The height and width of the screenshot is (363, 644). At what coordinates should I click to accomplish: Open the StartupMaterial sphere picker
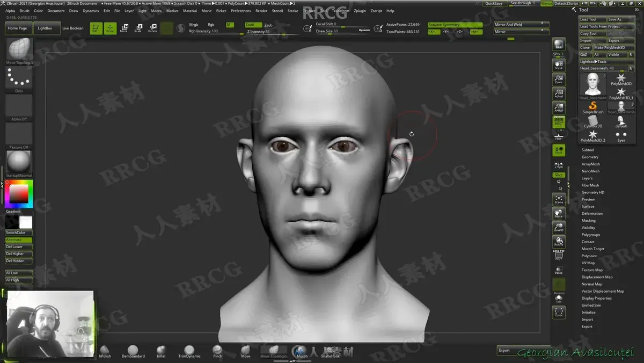tap(19, 162)
